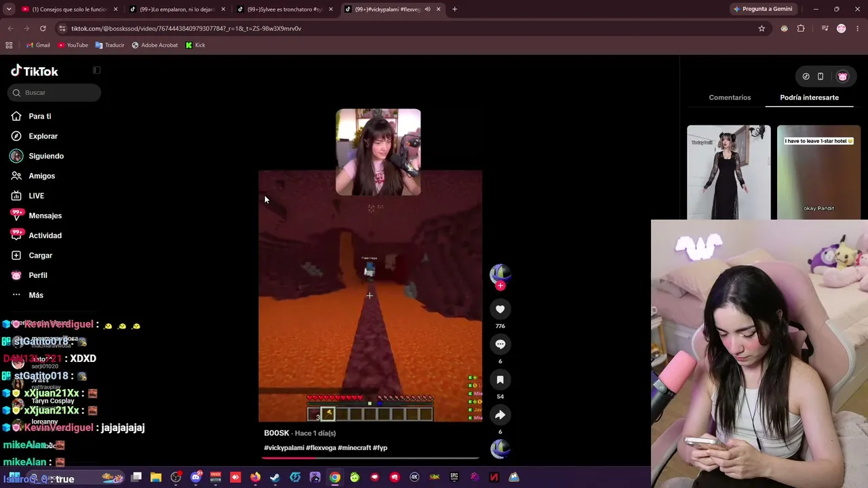Open the spinning music disc icon
Viewport: 868px width, 488px height.
[500, 449]
